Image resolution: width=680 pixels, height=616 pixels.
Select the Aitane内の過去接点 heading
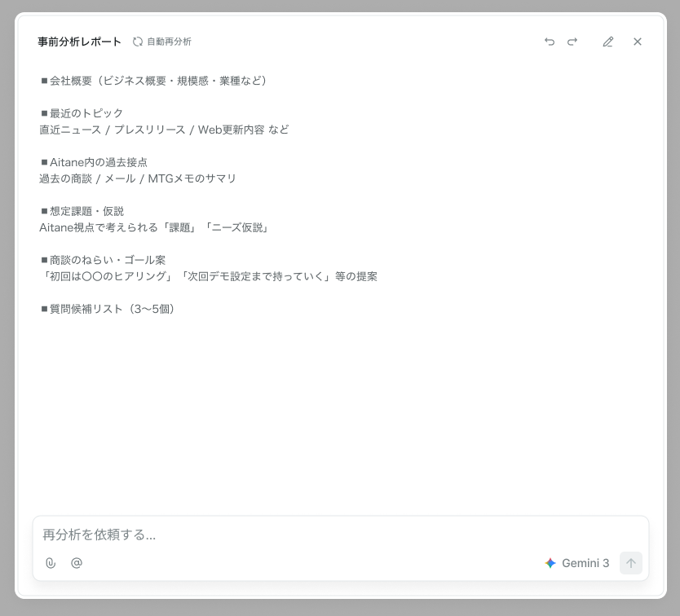(x=94, y=162)
